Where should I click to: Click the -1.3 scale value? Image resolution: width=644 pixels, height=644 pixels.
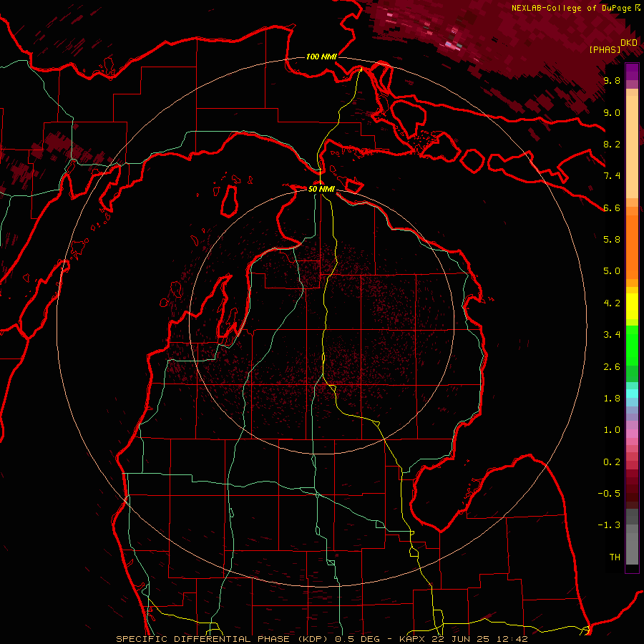point(609,525)
